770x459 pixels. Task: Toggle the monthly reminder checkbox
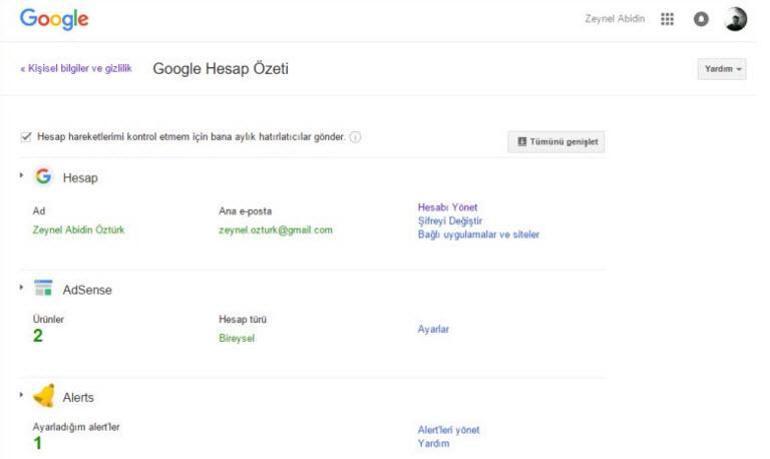tap(26, 137)
